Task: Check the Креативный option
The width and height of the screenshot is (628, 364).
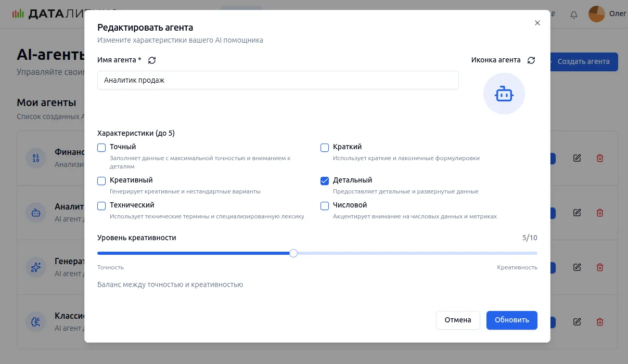Action: click(101, 181)
